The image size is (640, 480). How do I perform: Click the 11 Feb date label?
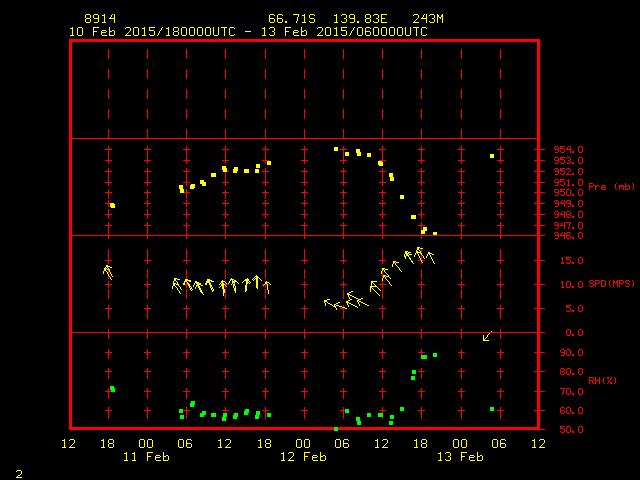tap(146, 456)
